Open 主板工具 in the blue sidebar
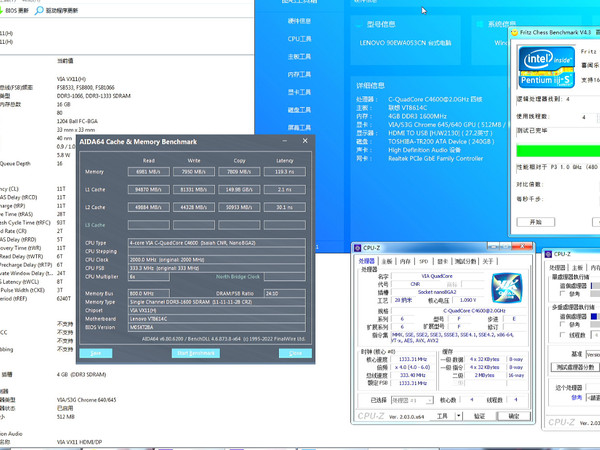 tap(299, 57)
